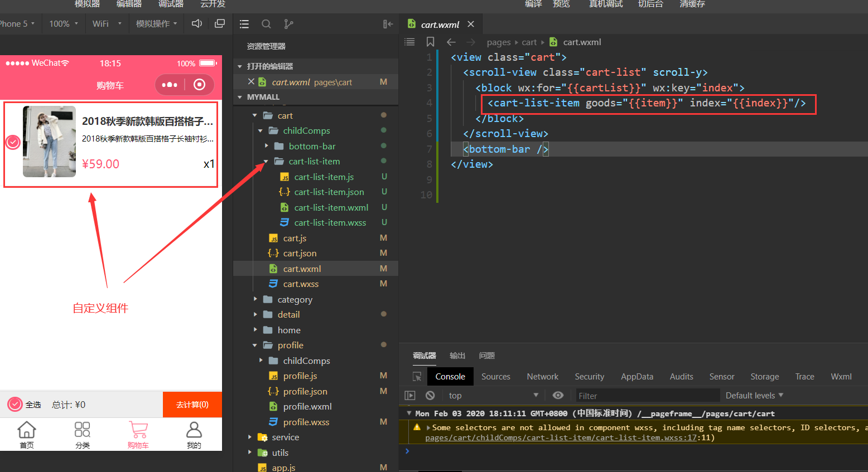This screenshot has width=868, height=472.
Task: Click the 真机调试 toolbar button
Action: pyautogui.click(x=606, y=4)
